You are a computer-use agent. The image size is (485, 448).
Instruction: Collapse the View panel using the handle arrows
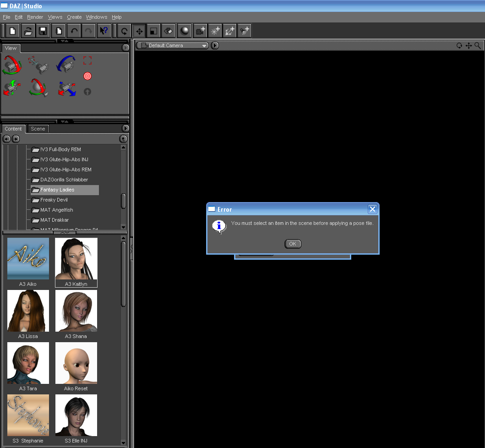(x=65, y=41)
